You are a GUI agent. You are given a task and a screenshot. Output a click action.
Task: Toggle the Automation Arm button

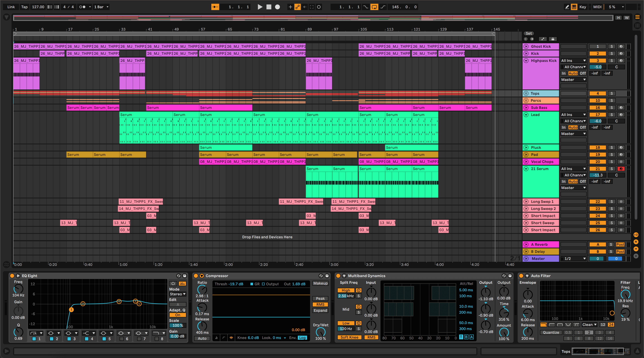click(x=297, y=7)
